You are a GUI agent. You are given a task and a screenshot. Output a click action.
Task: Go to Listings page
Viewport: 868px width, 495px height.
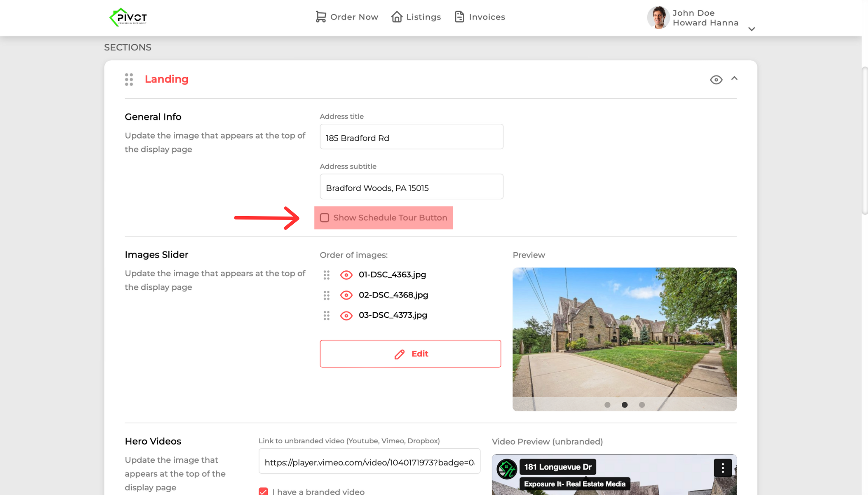pos(416,17)
